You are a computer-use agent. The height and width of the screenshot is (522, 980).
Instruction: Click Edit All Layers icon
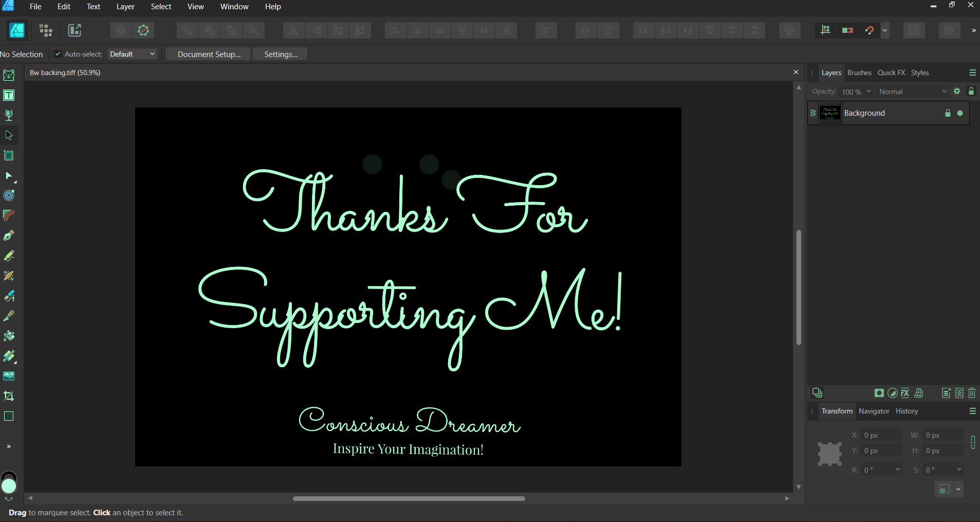(817, 393)
